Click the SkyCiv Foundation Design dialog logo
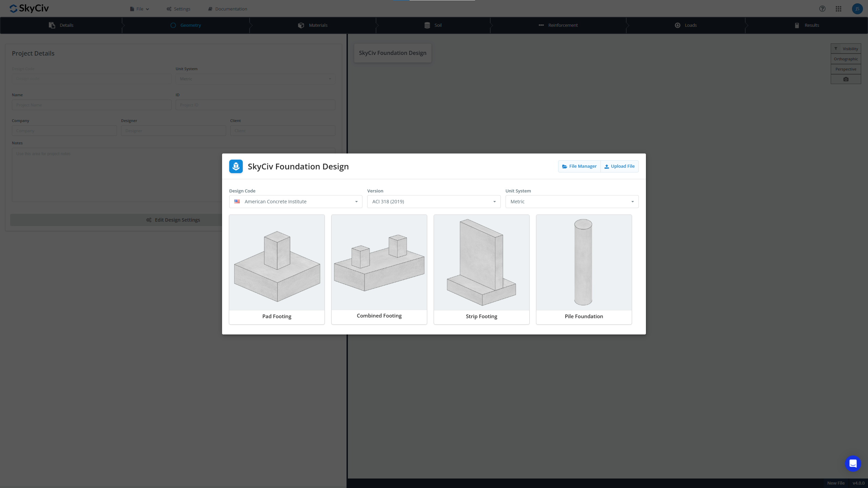The width and height of the screenshot is (868, 488). [236, 166]
